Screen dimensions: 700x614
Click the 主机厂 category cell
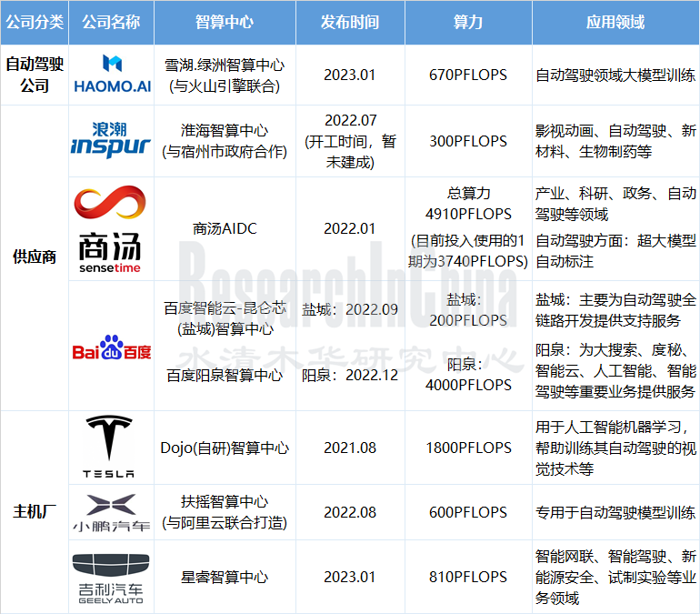(35, 512)
